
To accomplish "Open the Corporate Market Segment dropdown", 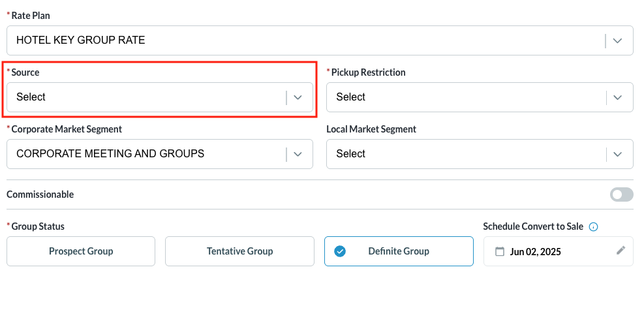I will pyautogui.click(x=147, y=154).
